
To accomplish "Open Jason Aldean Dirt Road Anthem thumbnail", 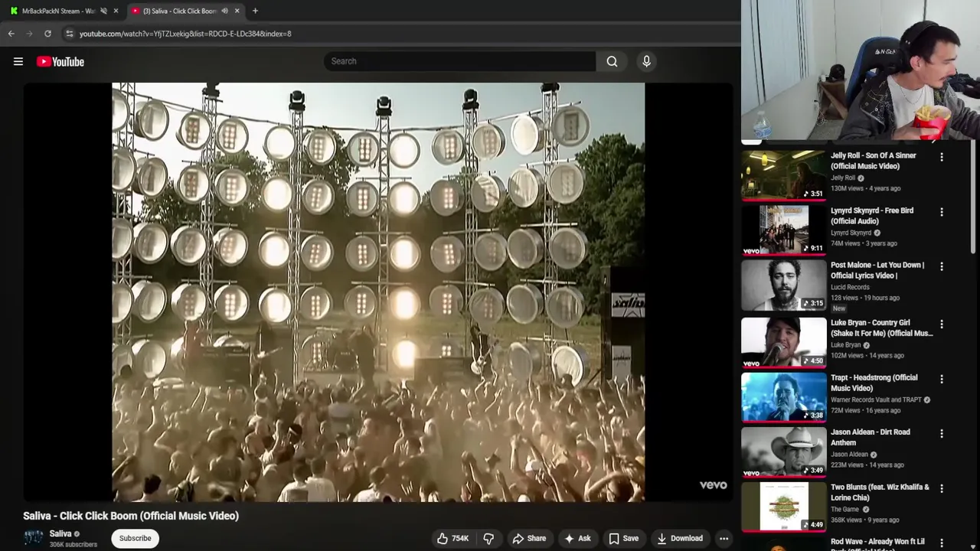I will pyautogui.click(x=783, y=451).
